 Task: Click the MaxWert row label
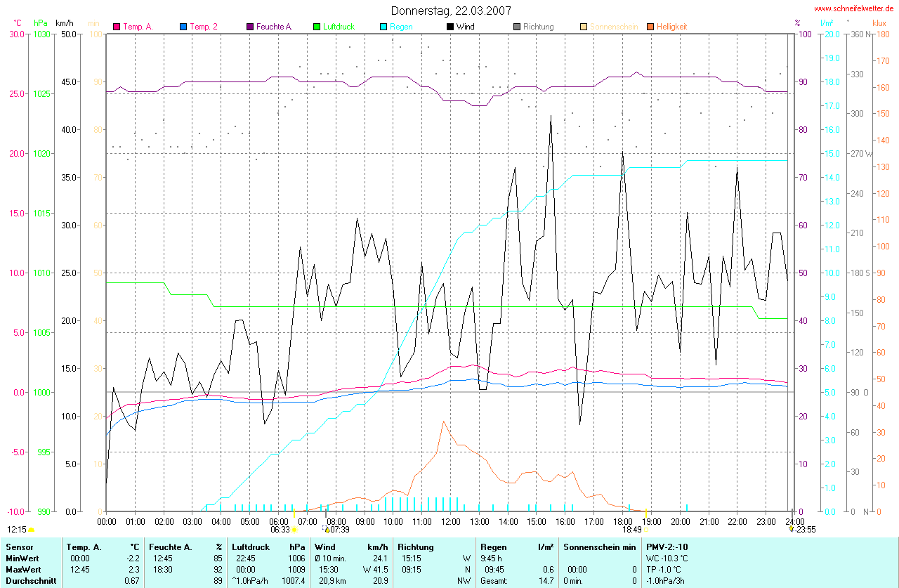[x=23, y=569]
